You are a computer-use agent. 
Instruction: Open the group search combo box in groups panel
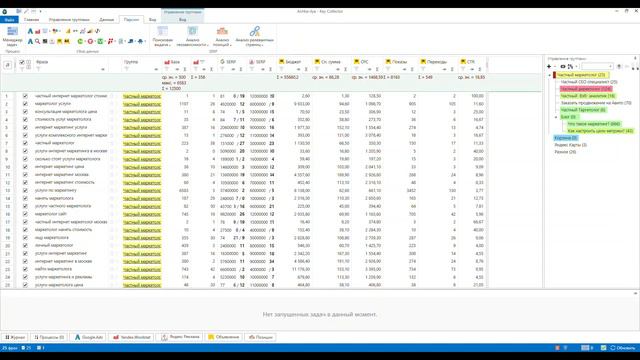(x=598, y=67)
